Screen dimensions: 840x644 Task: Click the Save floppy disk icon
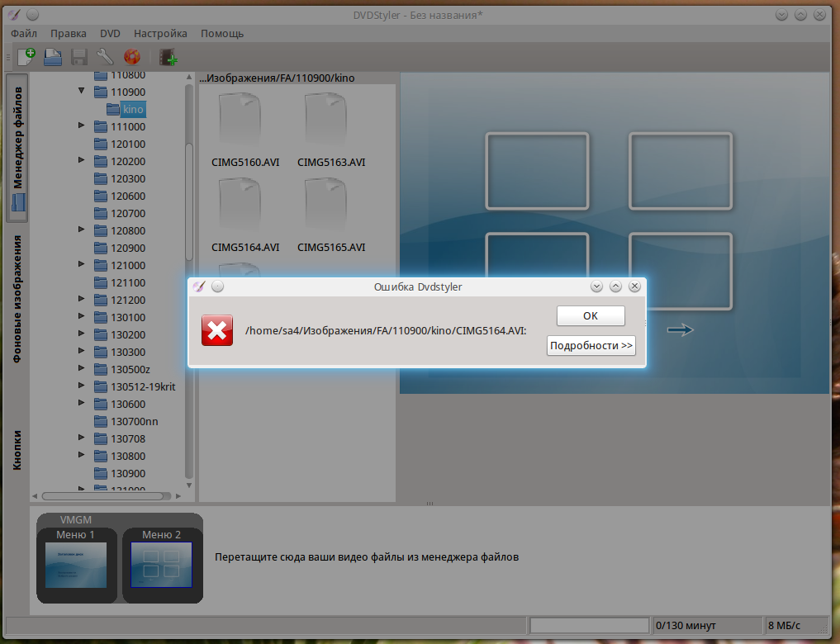pos(78,57)
